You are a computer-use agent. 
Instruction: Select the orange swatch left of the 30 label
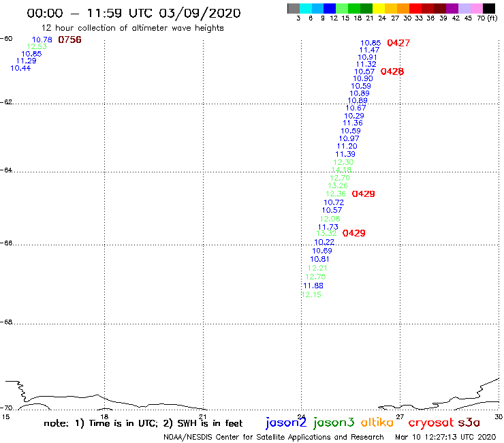pyautogui.click(x=403, y=8)
